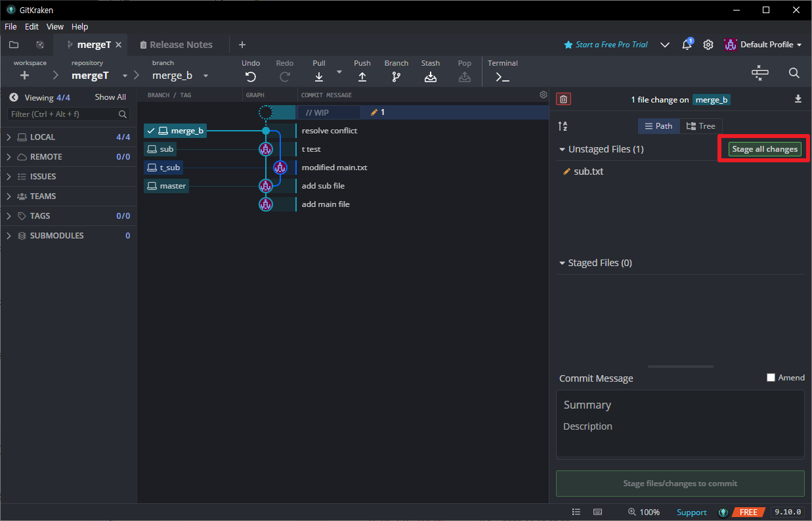Discard all changes trash icon
This screenshot has height=521, width=812.
click(x=563, y=99)
